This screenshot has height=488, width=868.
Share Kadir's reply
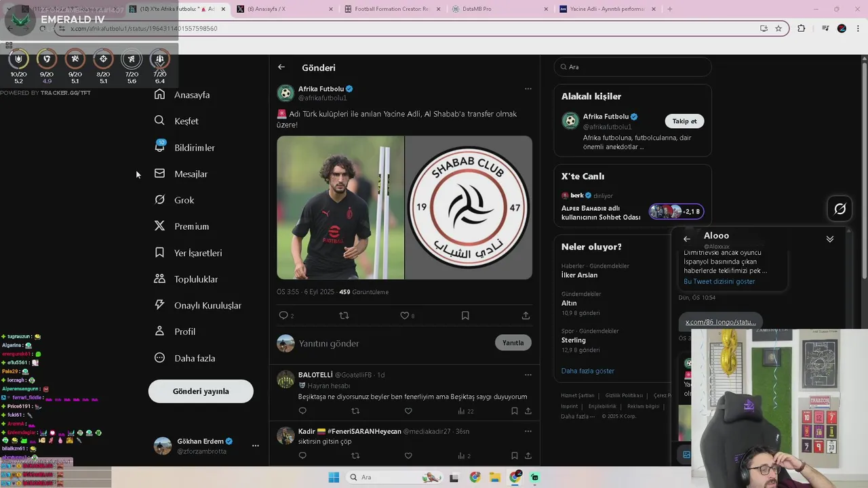(x=528, y=455)
